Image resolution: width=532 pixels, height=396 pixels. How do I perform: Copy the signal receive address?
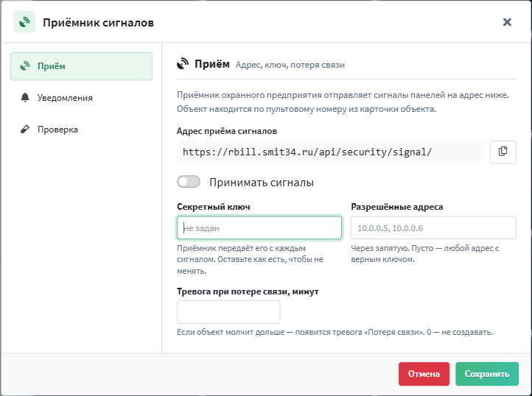coord(503,152)
